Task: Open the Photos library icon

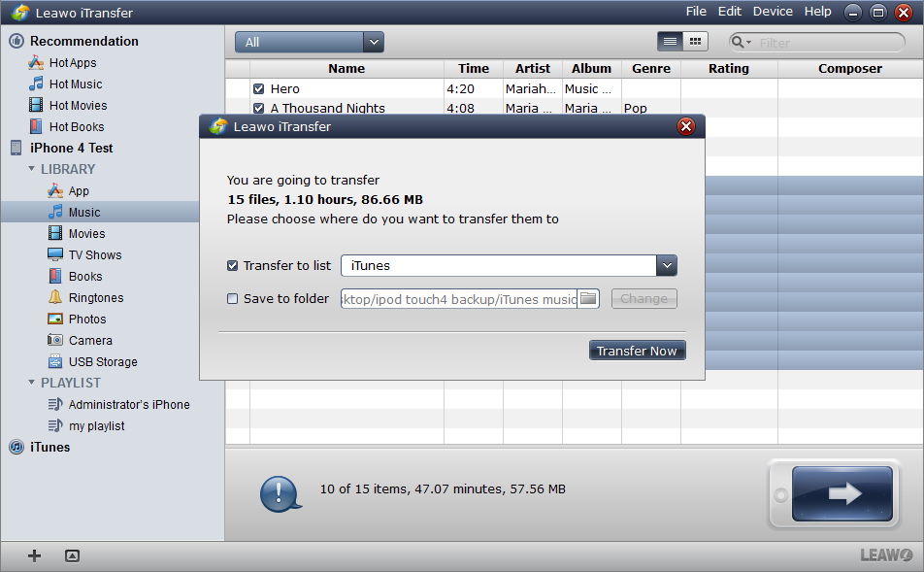Action: pos(55,319)
